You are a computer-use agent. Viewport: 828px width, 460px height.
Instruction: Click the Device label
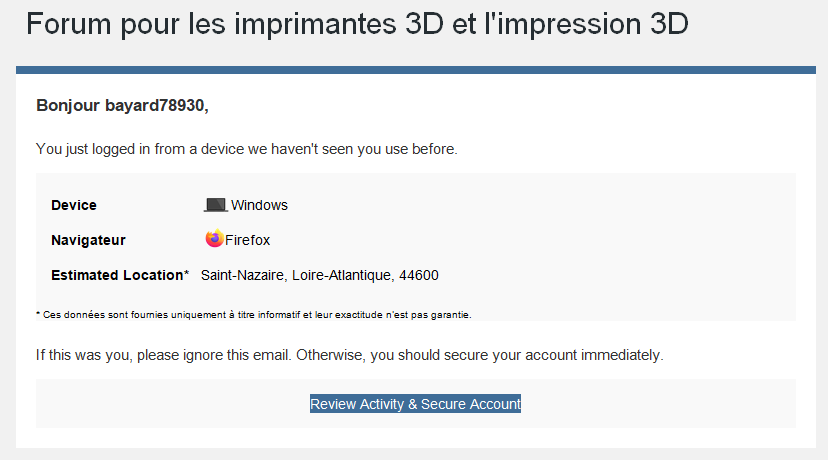[74, 205]
